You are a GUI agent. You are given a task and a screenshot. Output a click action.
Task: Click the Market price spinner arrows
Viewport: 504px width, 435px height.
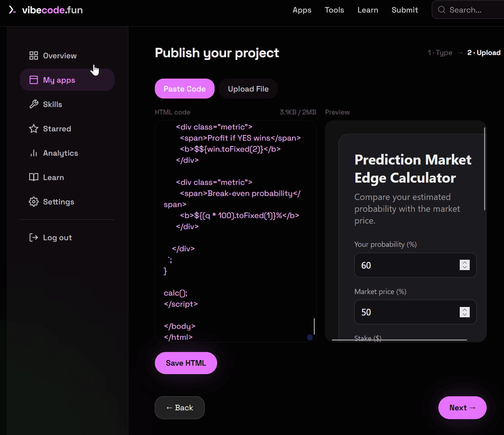coord(465,312)
